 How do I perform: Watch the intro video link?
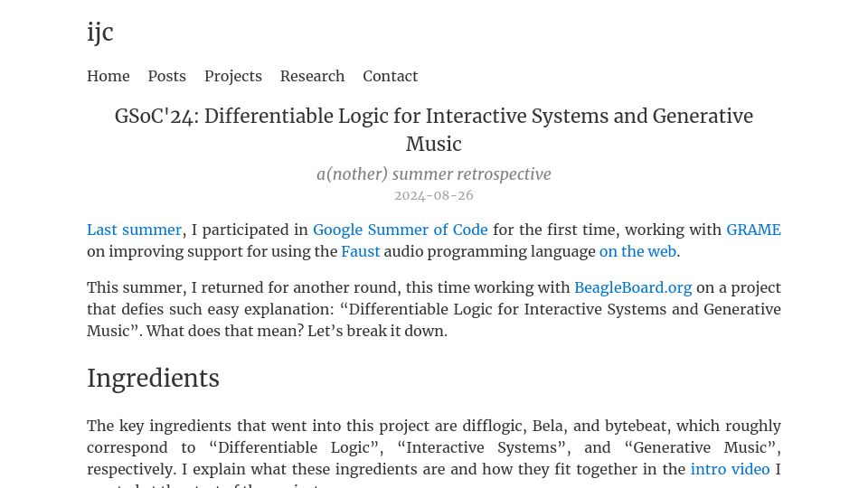[x=731, y=469]
